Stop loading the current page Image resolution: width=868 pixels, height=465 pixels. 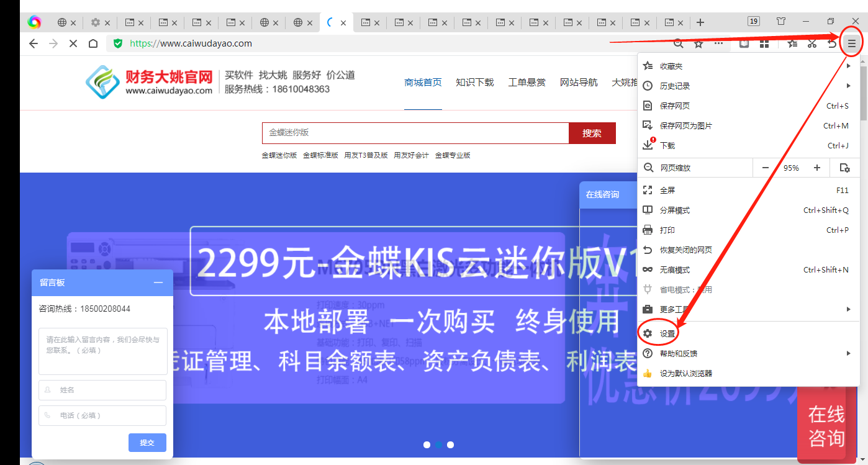[73, 43]
